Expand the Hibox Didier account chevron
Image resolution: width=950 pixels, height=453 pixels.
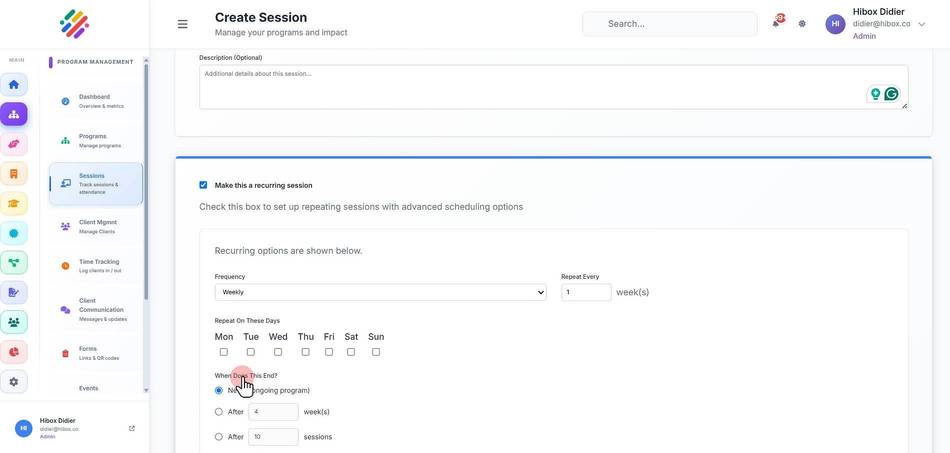(922, 24)
